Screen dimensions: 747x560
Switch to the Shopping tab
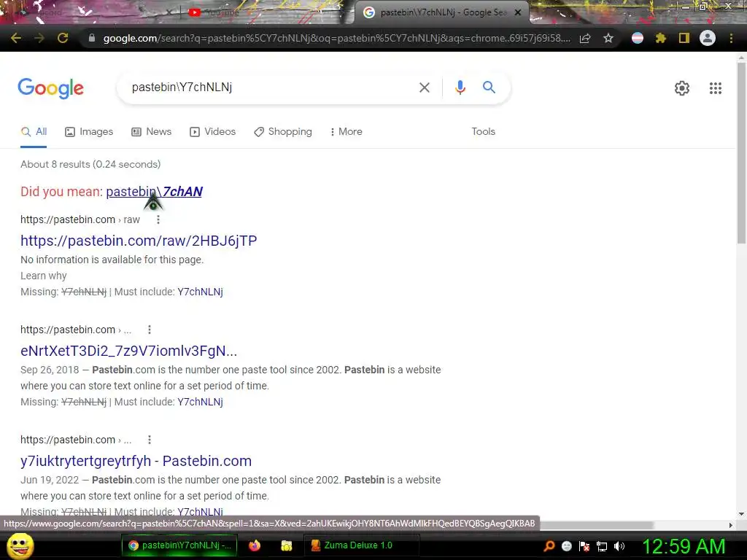click(283, 131)
